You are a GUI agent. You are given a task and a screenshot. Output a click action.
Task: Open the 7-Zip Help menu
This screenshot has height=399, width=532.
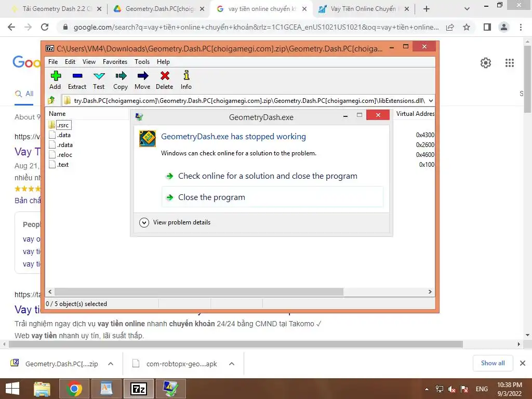click(163, 62)
